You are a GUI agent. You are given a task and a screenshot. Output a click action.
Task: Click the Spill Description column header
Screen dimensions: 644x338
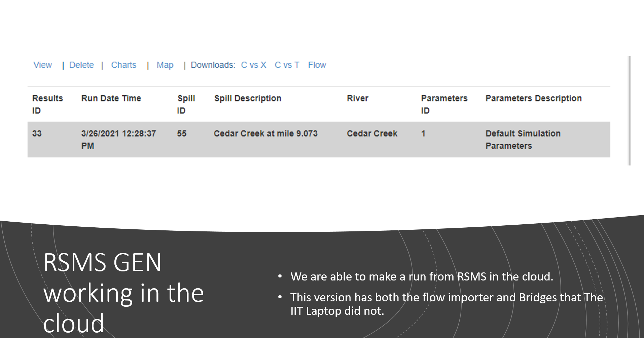click(248, 98)
